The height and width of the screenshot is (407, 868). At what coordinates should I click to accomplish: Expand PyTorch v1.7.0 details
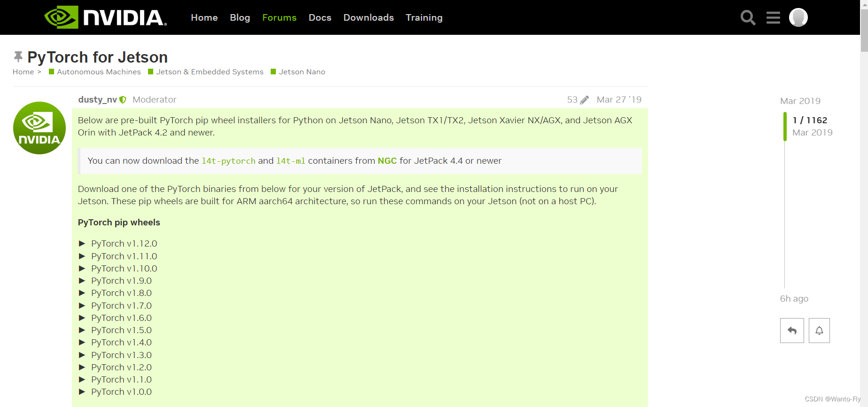point(115,305)
